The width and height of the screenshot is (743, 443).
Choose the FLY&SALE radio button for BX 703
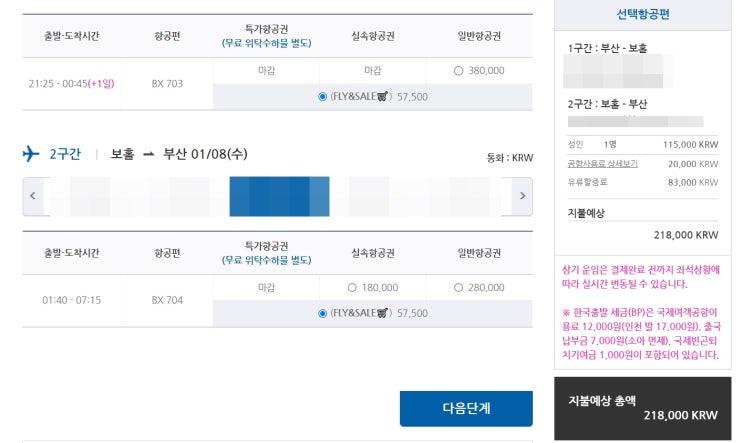pos(322,97)
